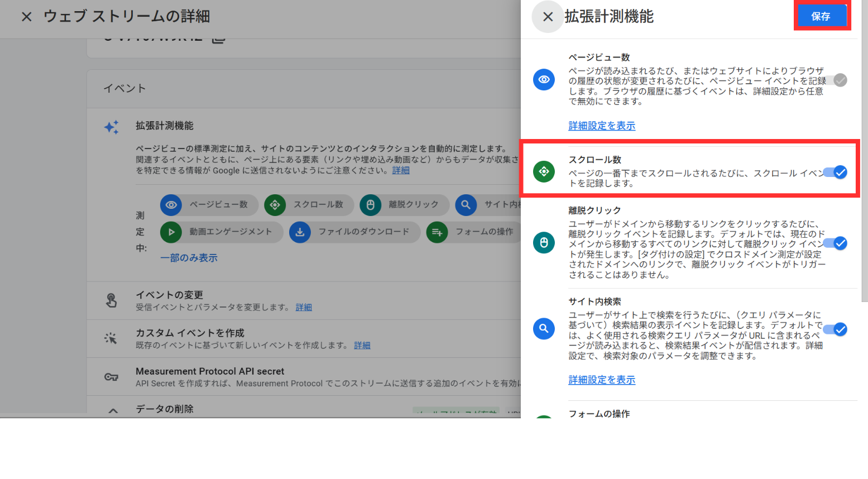Click the 離脱クリック chip in 測定中

(x=404, y=205)
